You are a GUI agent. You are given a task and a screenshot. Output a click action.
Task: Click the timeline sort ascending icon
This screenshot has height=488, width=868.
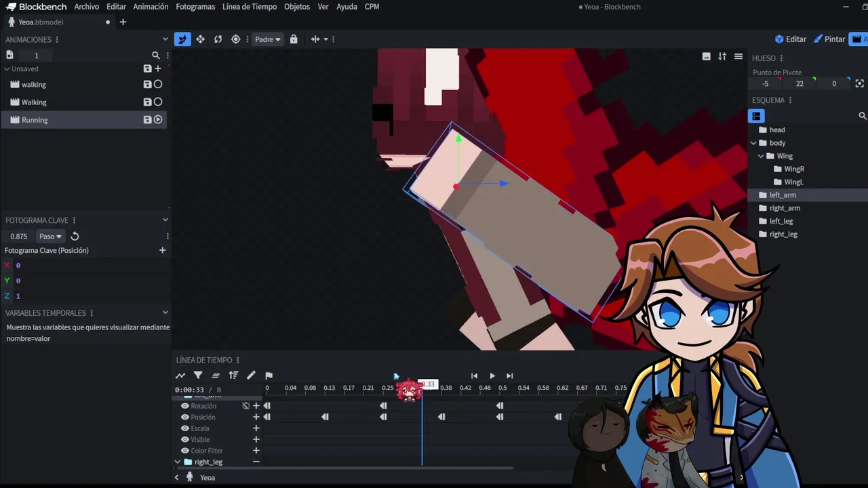tap(233, 375)
